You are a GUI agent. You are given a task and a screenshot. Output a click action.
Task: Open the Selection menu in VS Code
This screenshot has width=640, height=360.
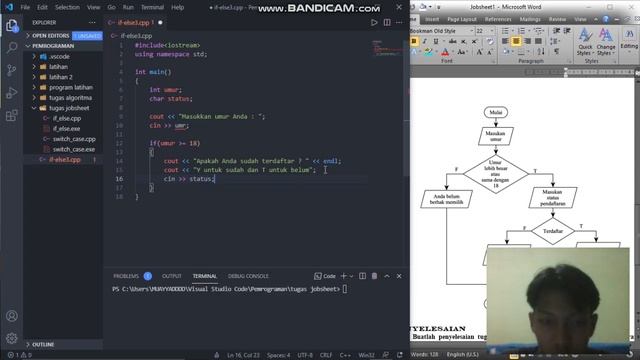coord(67,7)
